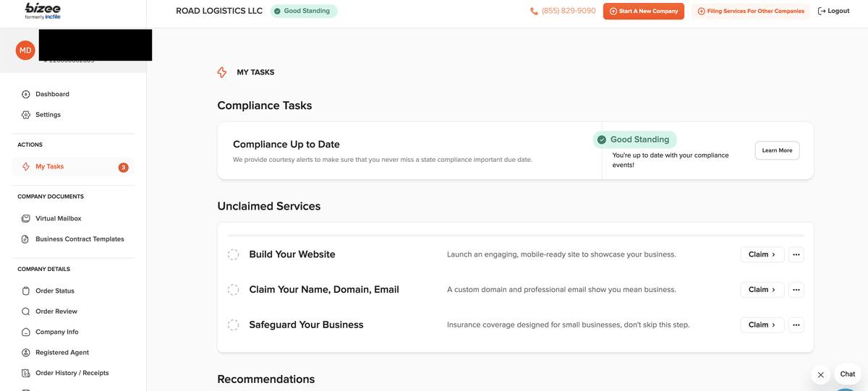Click ROAD LOGISTICS LLC company name
This screenshot has width=868, height=391.
pyautogui.click(x=219, y=11)
